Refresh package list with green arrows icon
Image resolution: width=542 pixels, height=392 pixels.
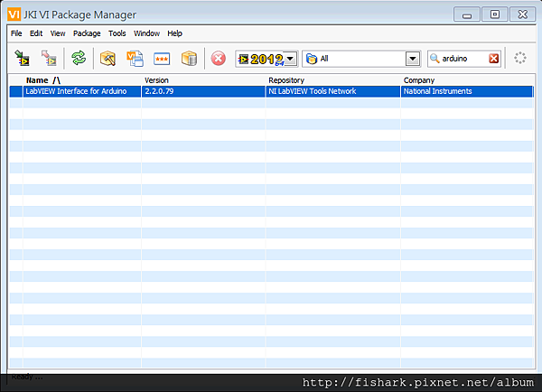pos(79,58)
